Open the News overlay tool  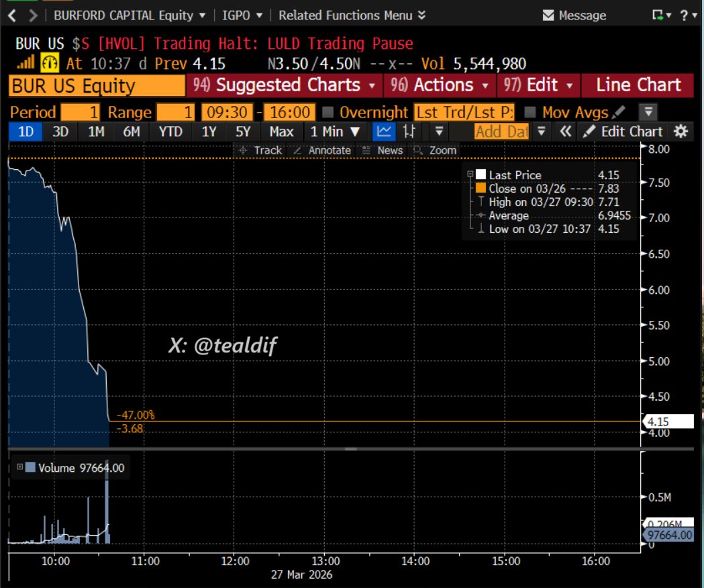(382, 150)
